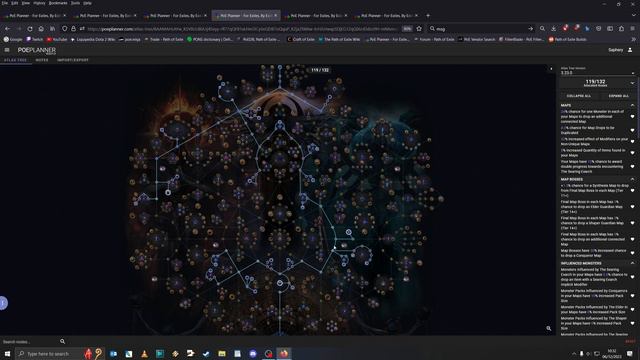Click the Collapse All button
Viewport: 640px width, 360px height.
579,96
